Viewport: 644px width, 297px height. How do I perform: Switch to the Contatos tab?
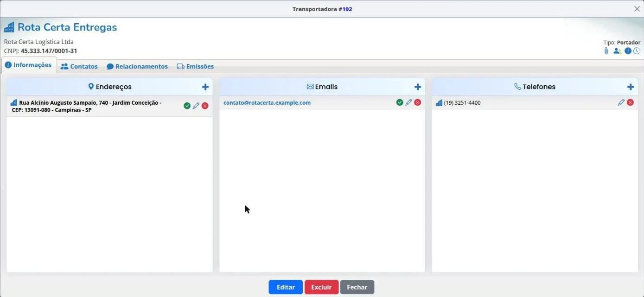pos(79,66)
